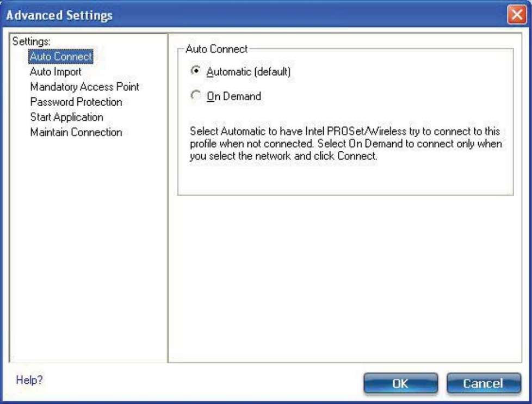The height and width of the screenshot is (404, 532).
Task: Choose Mandatory Access Point from Settings
Action: pos(84,87)
